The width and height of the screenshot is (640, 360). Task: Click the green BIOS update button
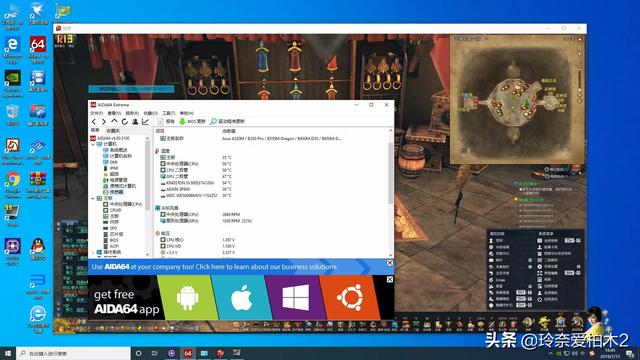[192, 122]
